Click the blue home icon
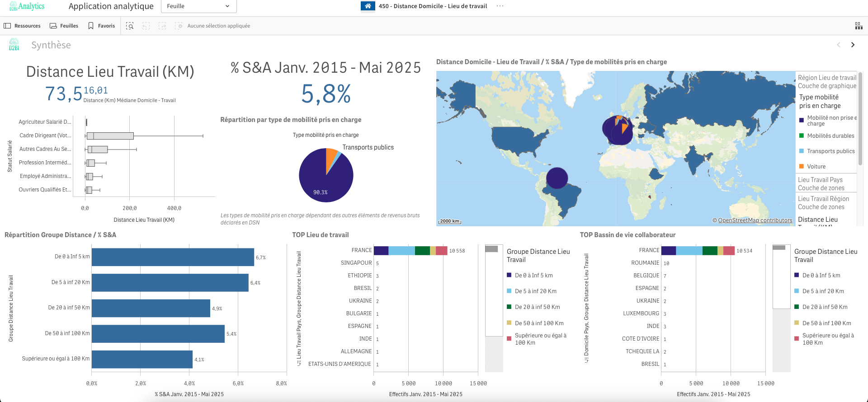Viewport: 868px width, 402px height. tap(368, 6)
